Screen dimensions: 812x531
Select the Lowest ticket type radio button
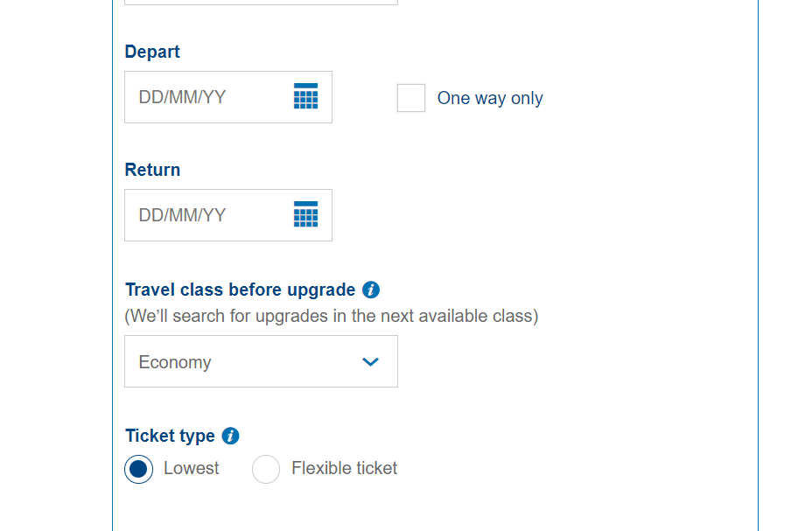tap(139, 469)
